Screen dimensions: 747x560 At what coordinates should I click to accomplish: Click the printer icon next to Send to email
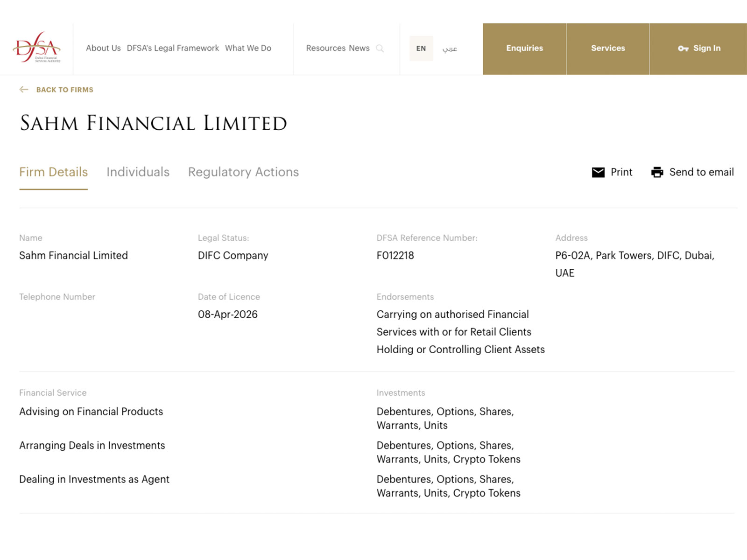(x=657, y=172)
